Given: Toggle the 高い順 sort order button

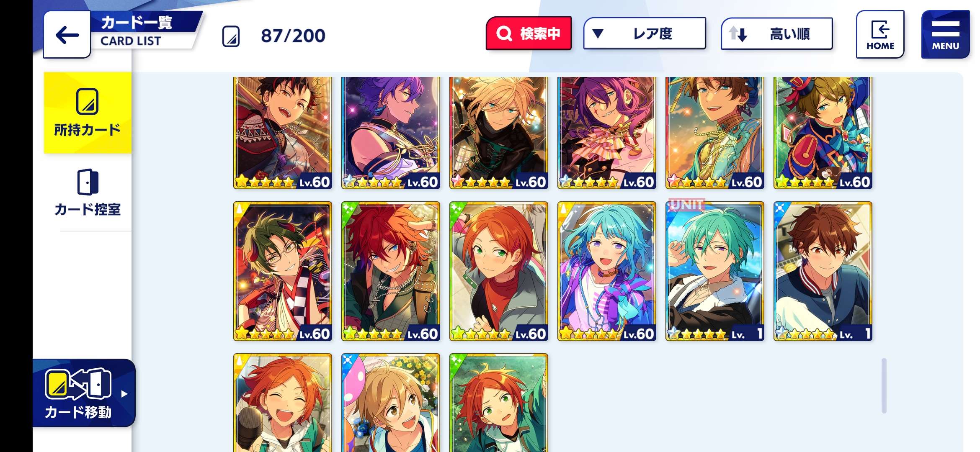Looking at the screenshot, I should click(x=776, y=34).
